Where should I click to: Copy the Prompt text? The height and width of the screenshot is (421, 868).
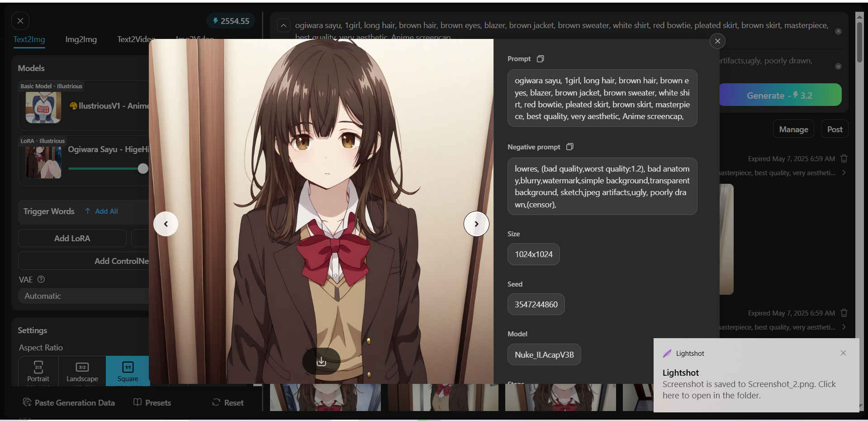coord(540,59)
